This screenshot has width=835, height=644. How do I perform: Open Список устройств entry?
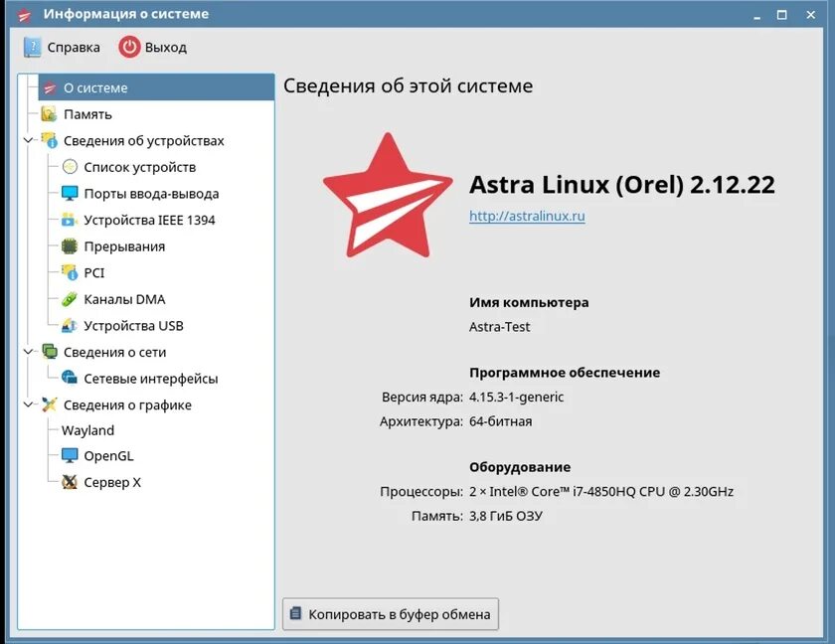point(140,167)
